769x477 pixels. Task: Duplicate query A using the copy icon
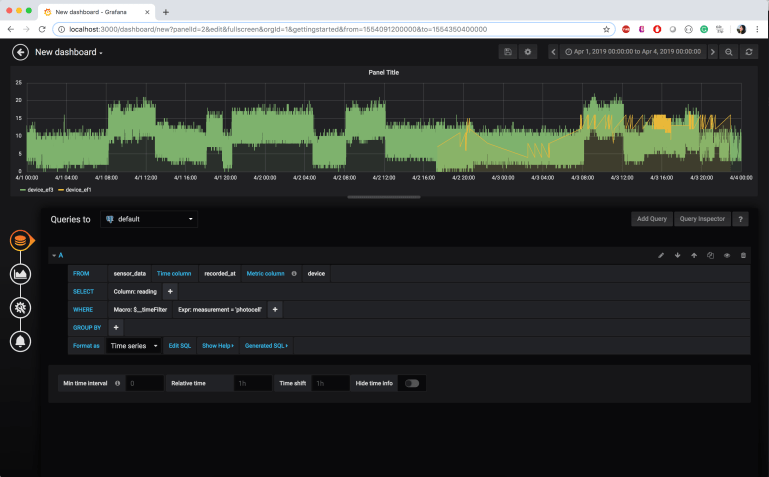click(x=710, y=255)
